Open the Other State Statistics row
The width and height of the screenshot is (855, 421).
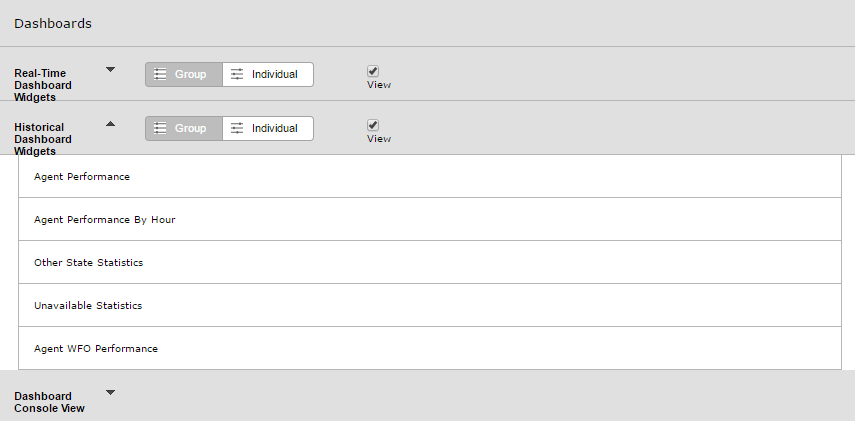click(x=430, y=262)
